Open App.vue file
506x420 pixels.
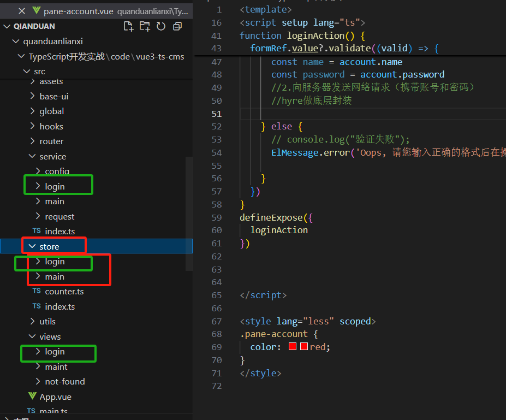click(x=56, y=397)
